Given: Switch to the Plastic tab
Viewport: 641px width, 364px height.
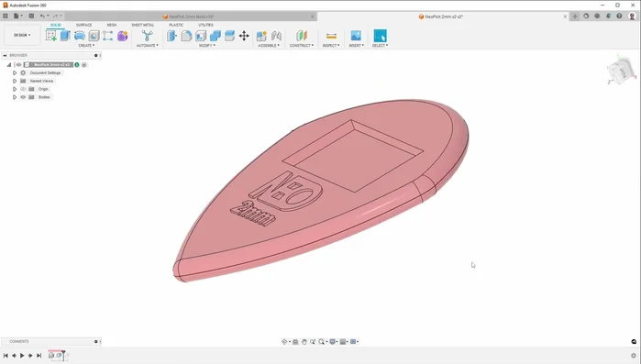Looking at the screenshot, I should pyautogui.click(x=176, y=25).
